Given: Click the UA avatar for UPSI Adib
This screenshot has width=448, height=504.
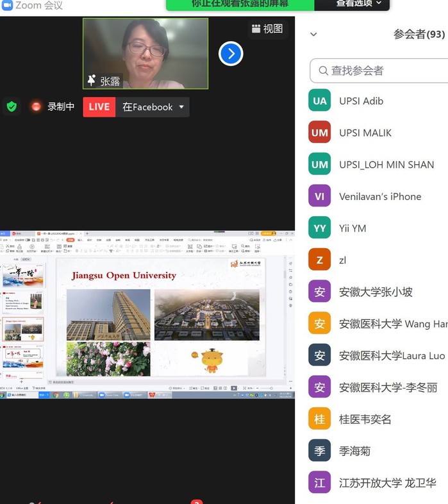Looking at the screenshot, I should coord(319,101).
